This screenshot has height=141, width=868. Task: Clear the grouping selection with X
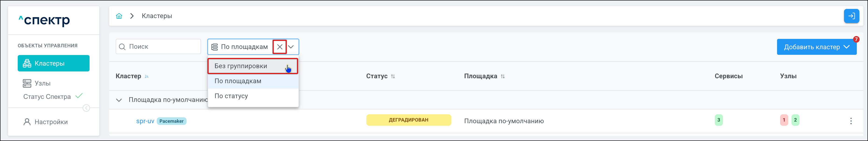pos(280,47)
